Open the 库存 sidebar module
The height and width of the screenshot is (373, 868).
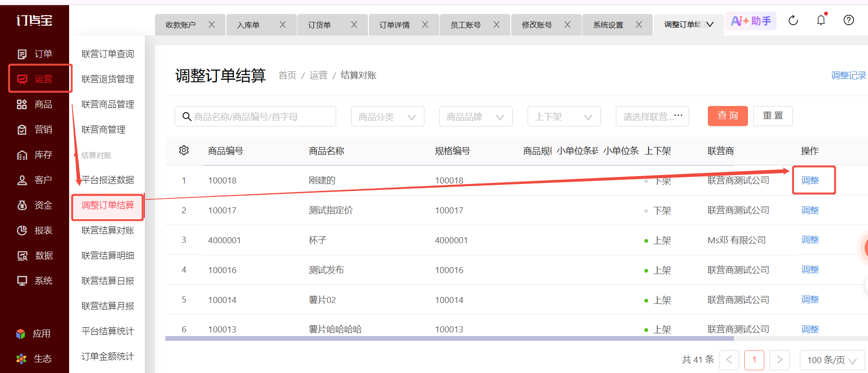click(x=35, y=155)
